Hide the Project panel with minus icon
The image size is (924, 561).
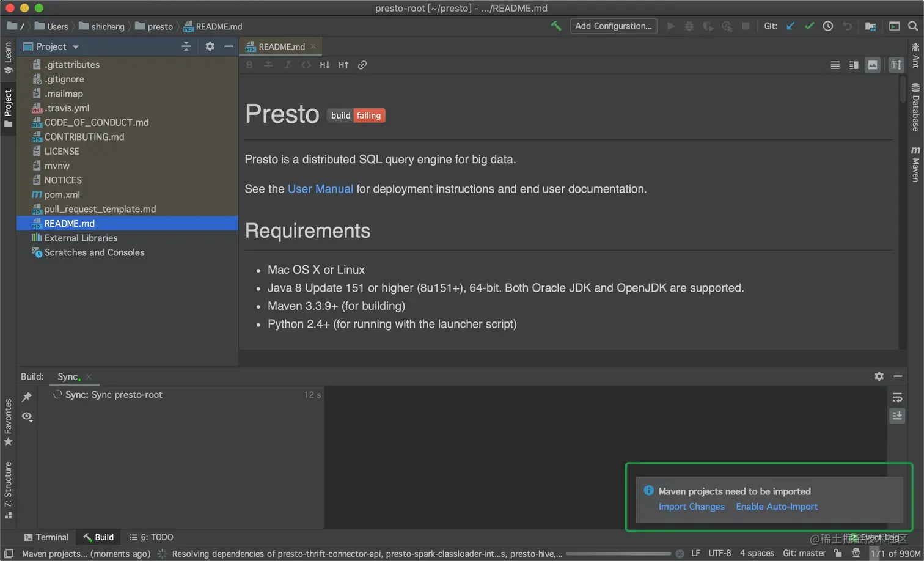[x=229, y=46]
